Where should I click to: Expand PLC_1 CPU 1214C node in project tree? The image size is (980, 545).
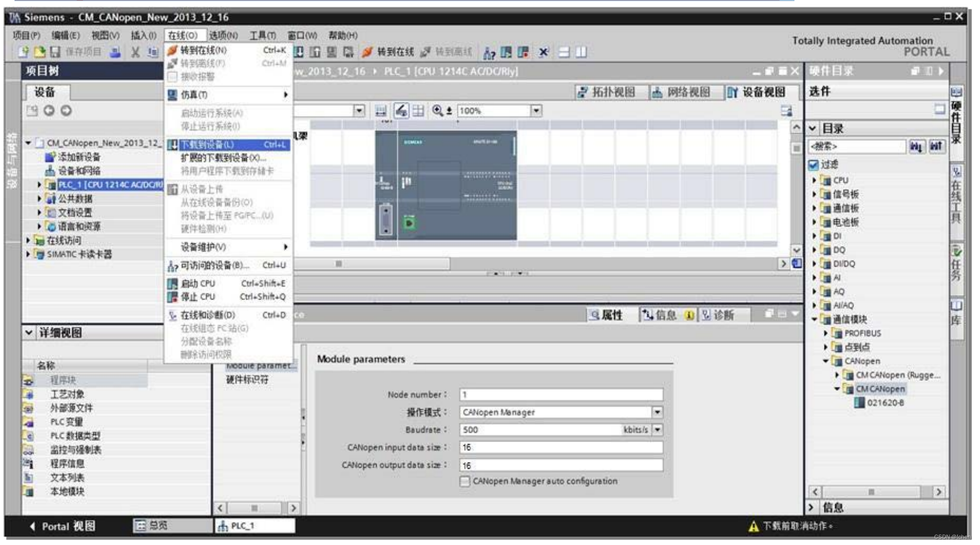tap(39, 184)
